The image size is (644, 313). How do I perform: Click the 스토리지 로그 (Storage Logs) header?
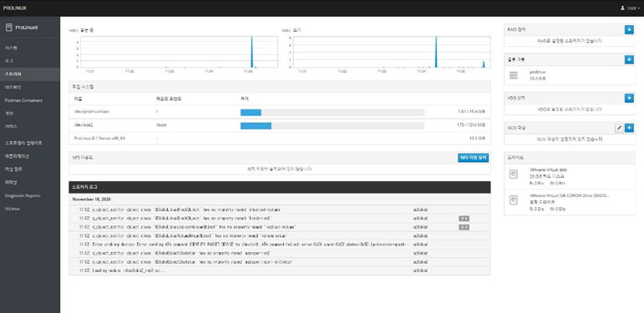tap(280, 187)
